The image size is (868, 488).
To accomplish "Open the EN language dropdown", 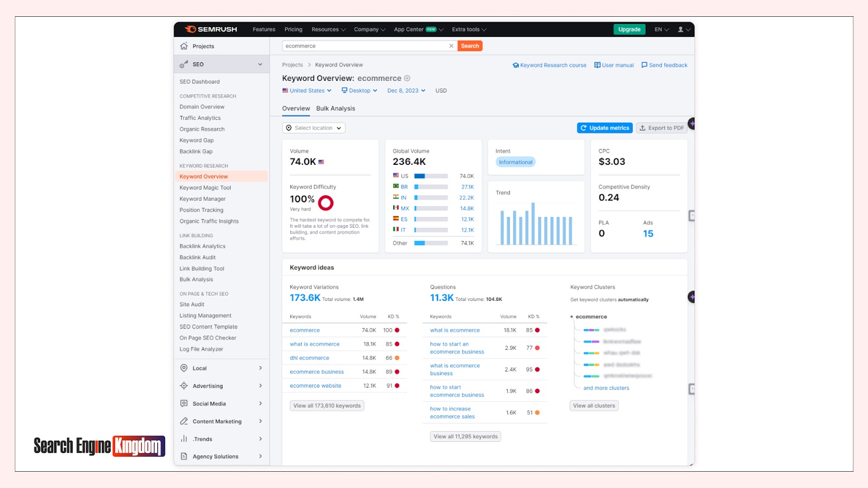I will point(662,29).
